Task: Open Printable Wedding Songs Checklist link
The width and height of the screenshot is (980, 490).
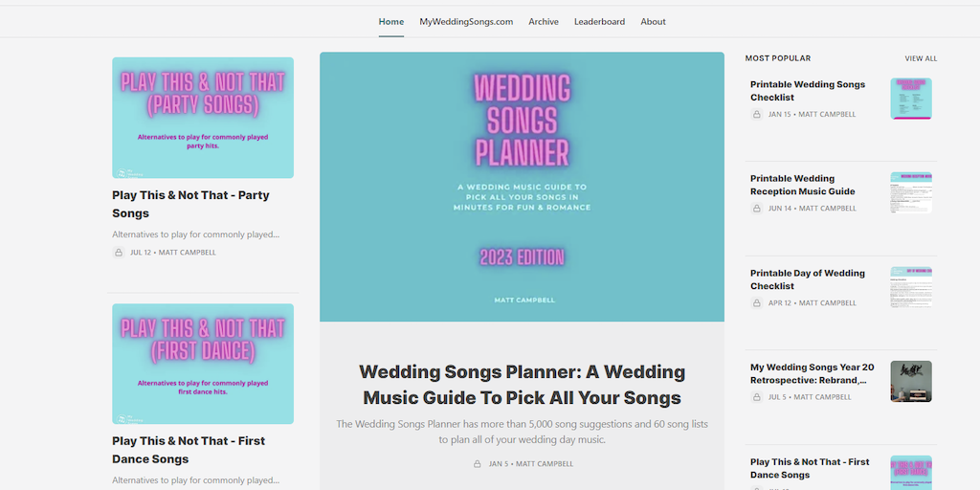Action: click(807, 91)
